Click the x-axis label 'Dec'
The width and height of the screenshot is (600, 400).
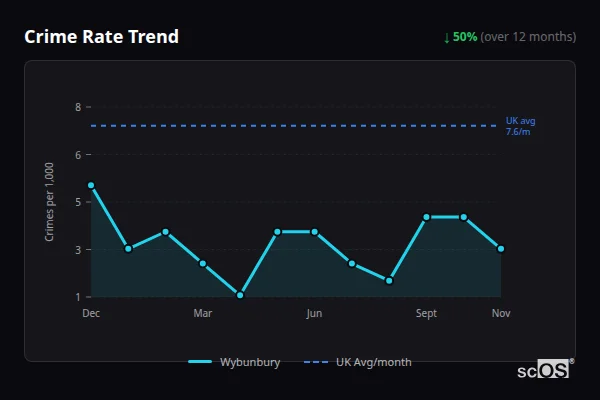pyautogui.click(x=91, y=313)
